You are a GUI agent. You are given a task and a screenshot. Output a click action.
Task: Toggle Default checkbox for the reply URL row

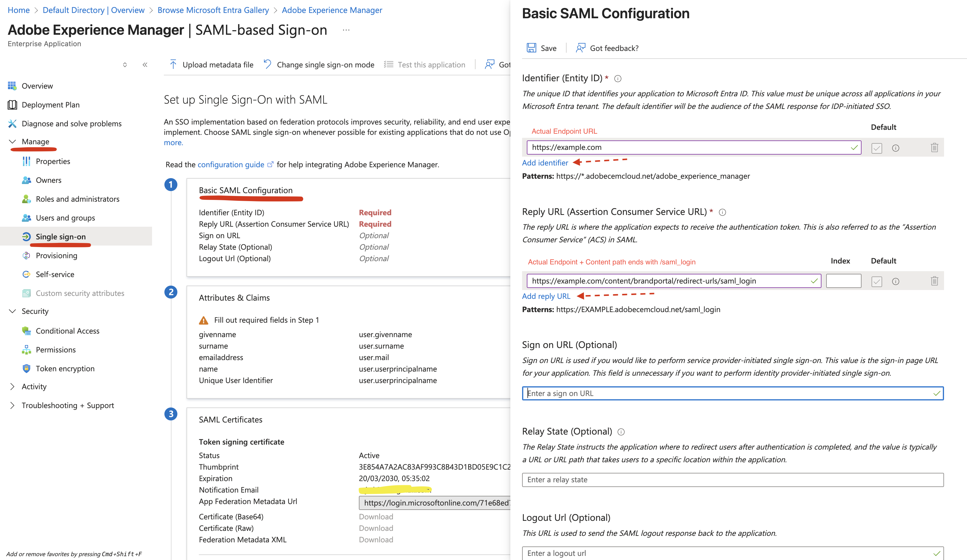click(877, 281)
